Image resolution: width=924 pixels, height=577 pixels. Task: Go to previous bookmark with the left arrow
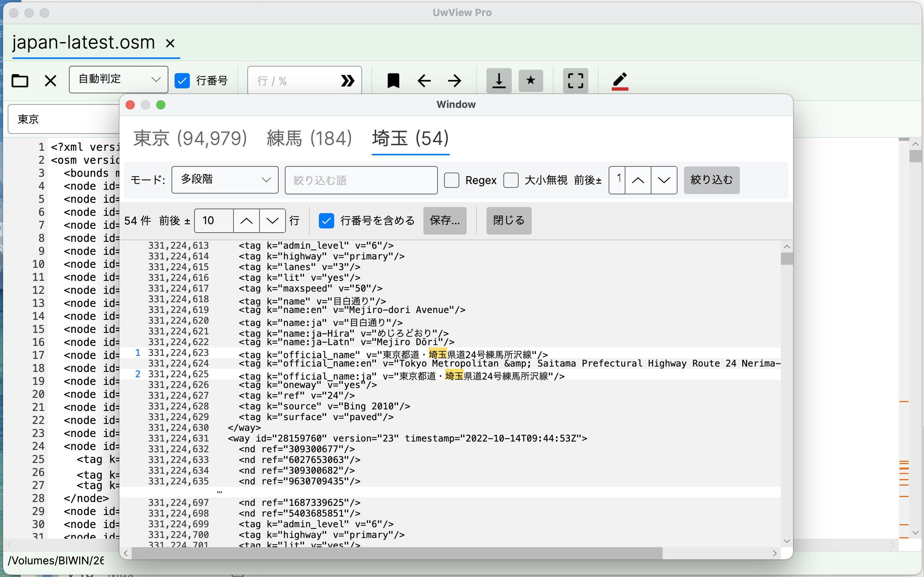(424, 81)
